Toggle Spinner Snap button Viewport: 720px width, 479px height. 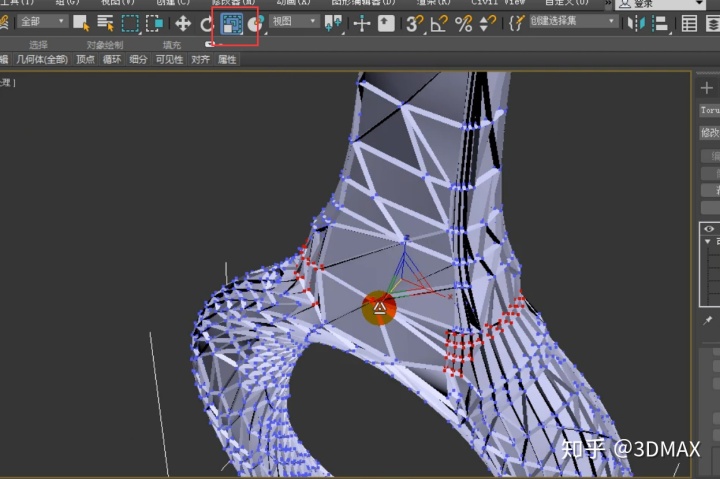tap(487, 23)
